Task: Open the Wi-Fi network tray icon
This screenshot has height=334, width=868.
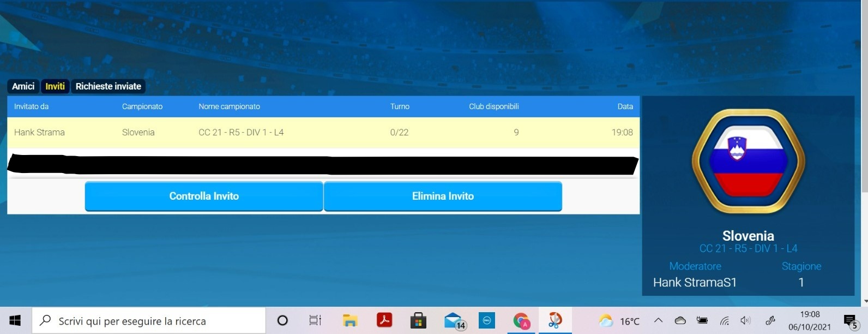Action: pos(724,321)
